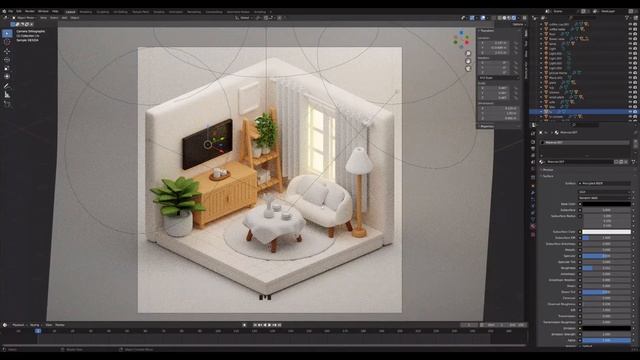Click the Base Color swatch
This screenshot has width=640, height=360.
(x=607, y=204)
